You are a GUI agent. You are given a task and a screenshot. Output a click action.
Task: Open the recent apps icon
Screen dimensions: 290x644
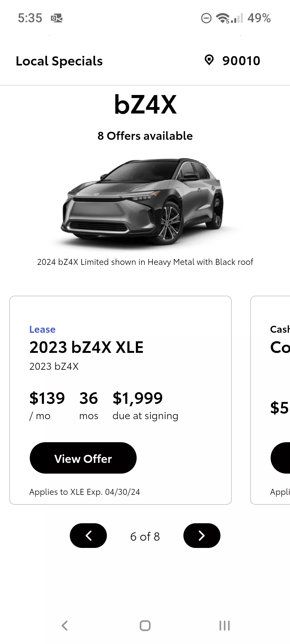[224, 625]
